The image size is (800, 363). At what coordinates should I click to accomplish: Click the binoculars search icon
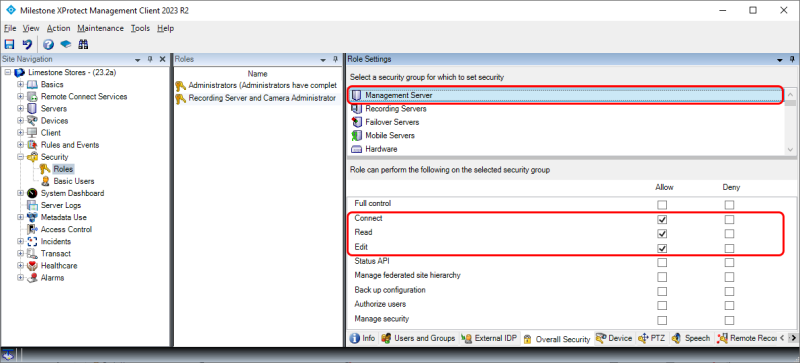click(83, 44)
